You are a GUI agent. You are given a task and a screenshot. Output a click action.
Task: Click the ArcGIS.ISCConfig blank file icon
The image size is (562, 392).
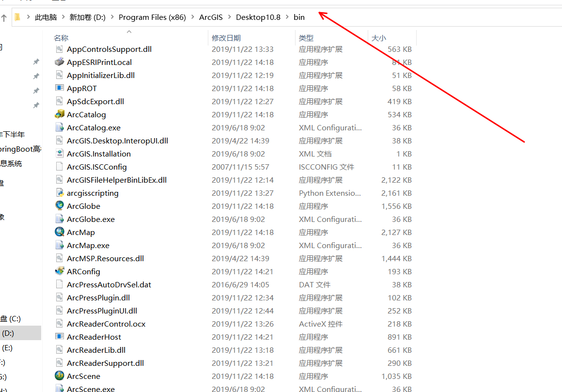pyautogui.click(x=60, y=166)
